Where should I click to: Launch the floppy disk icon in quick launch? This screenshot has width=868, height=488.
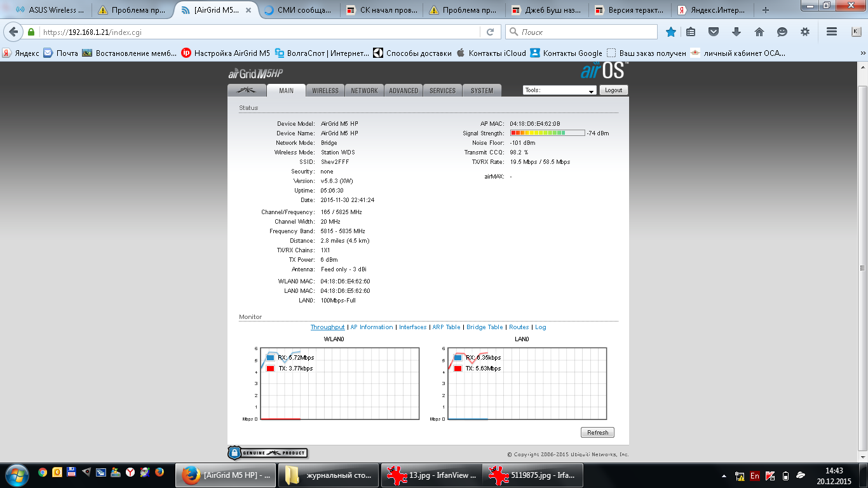point(71,472)
